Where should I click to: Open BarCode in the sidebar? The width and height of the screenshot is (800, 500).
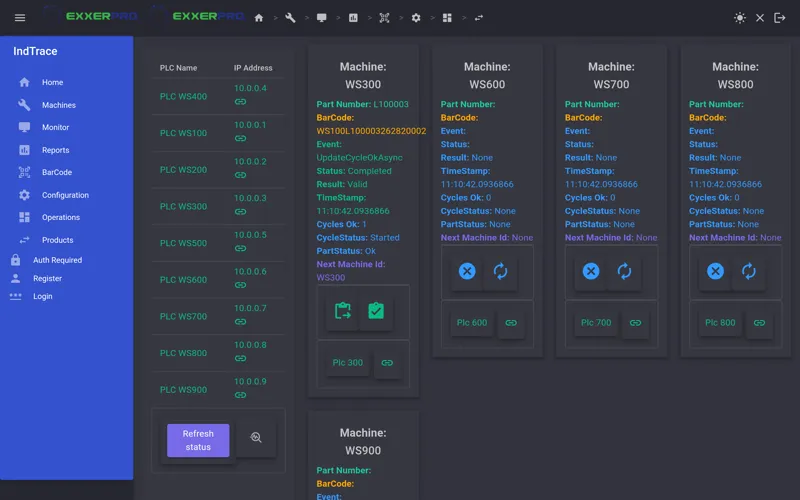66,172
